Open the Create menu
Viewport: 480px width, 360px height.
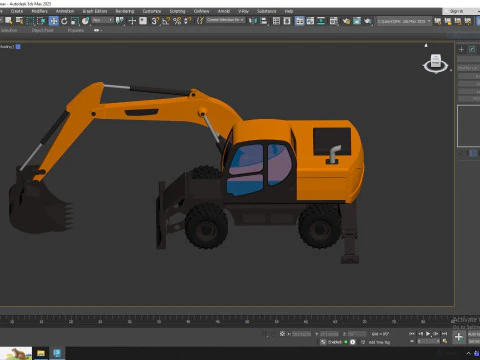point(17,11)
